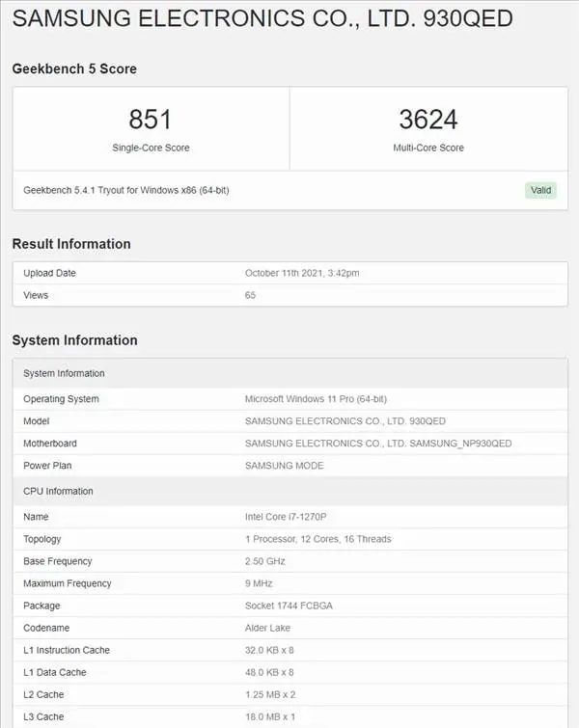This screenshot has height=728, width=579.
Task: Click the Motherboard value SAMSUNG_NP930QED
Action: (x=378, y=444)
